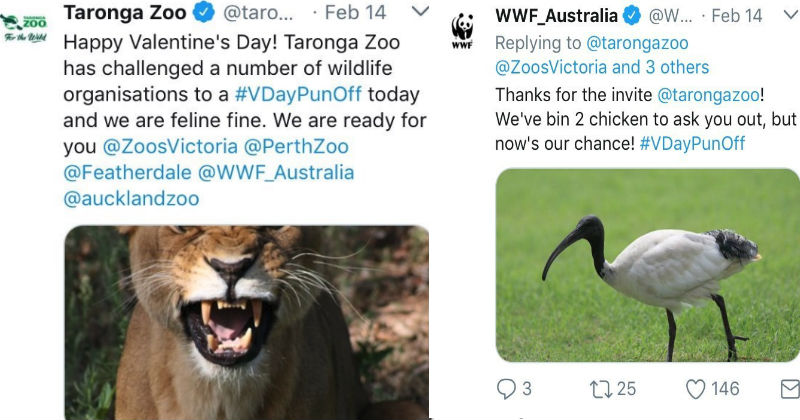Open the roaring lioness photo
Image resolution: width=800 pixels, height=420 pixels.
[246, 320]
